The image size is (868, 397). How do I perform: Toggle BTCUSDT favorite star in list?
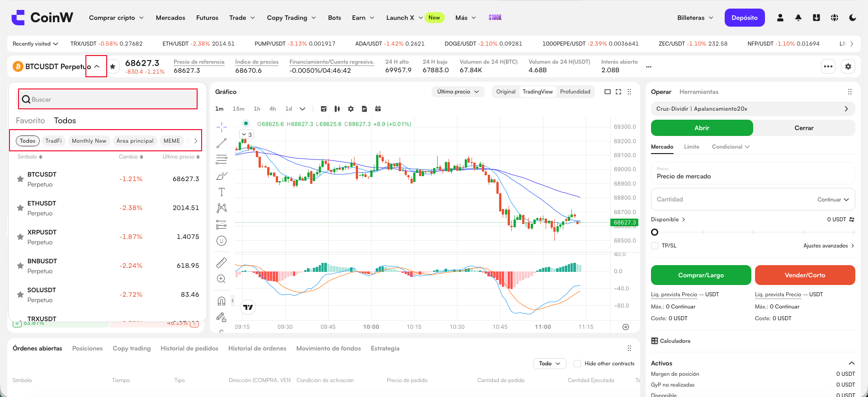[x=20, y=179]
